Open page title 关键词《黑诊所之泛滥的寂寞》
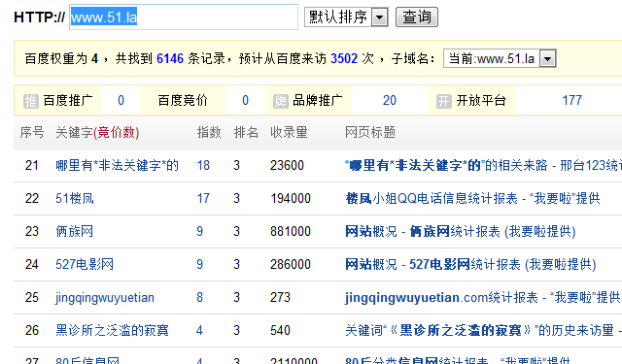The height and width of the screenshot is (364, 622). click(x=484, y=330)
